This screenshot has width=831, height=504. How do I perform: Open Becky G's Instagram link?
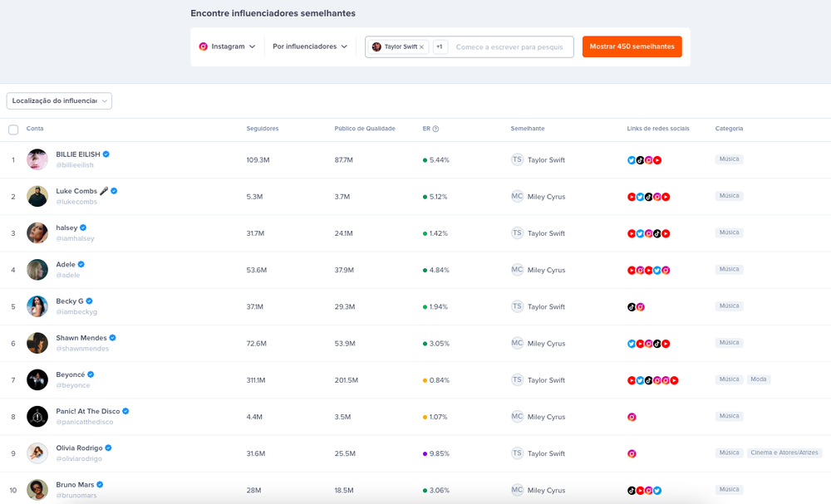pyautogui.click(x=640, y=307)
